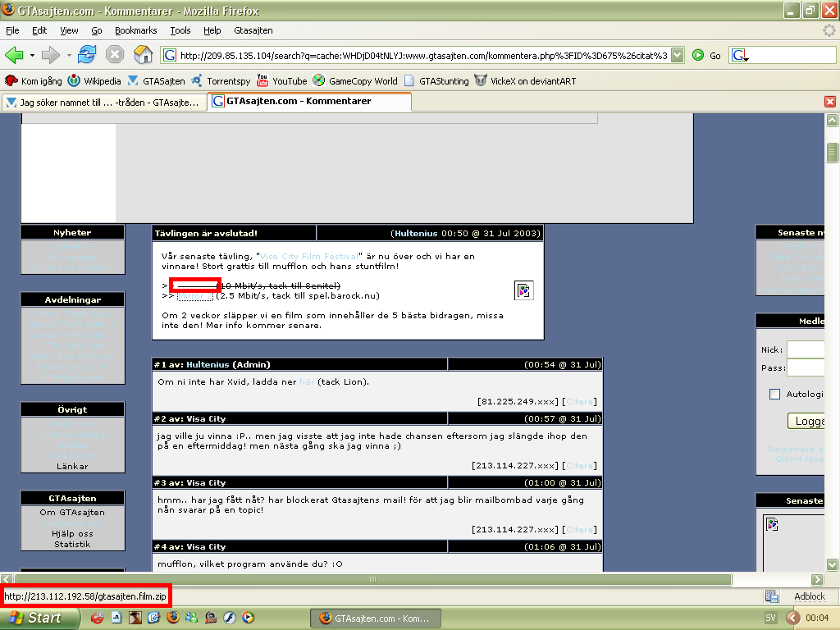Click the Stop loading icon
Viewport: 840px width, 630px height.
pos(115,55)
